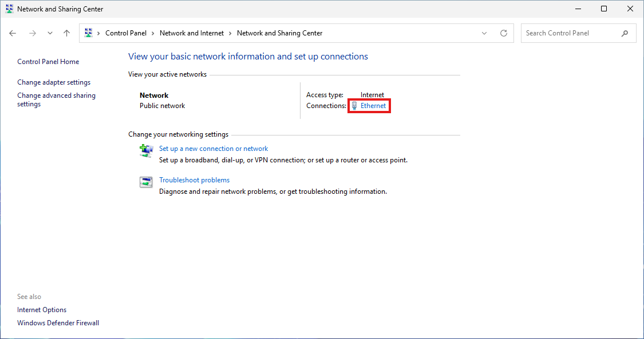Go back with the left arrow

click(13, 33)
